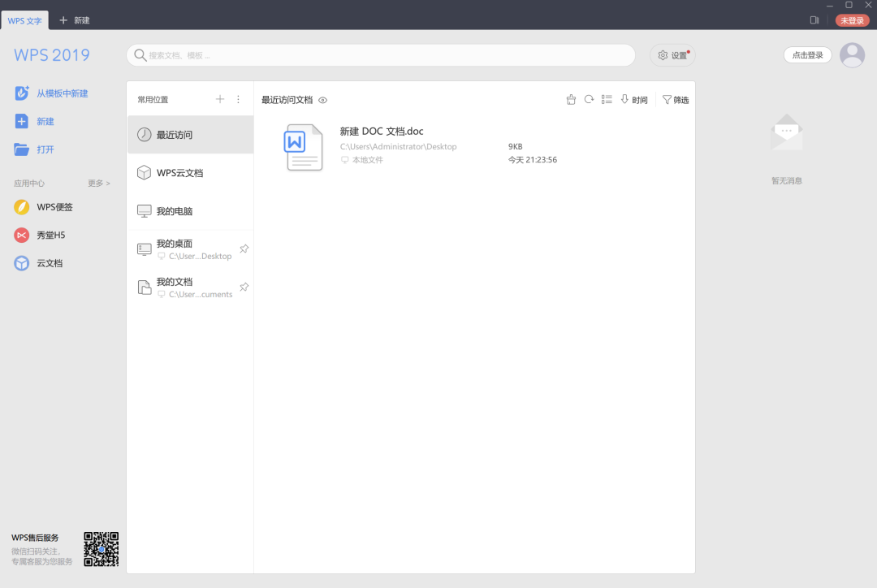This screenshot has height=588, width=877.
Task: Open WPS云文档 location
Action: point(190,173)
